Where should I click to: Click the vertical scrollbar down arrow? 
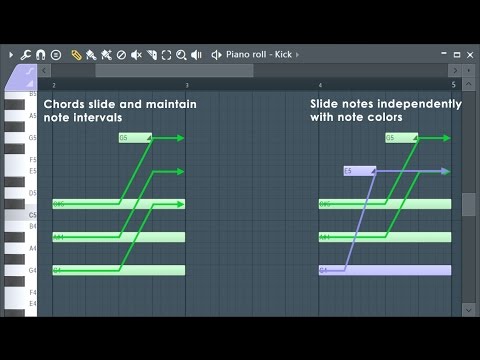468,310
